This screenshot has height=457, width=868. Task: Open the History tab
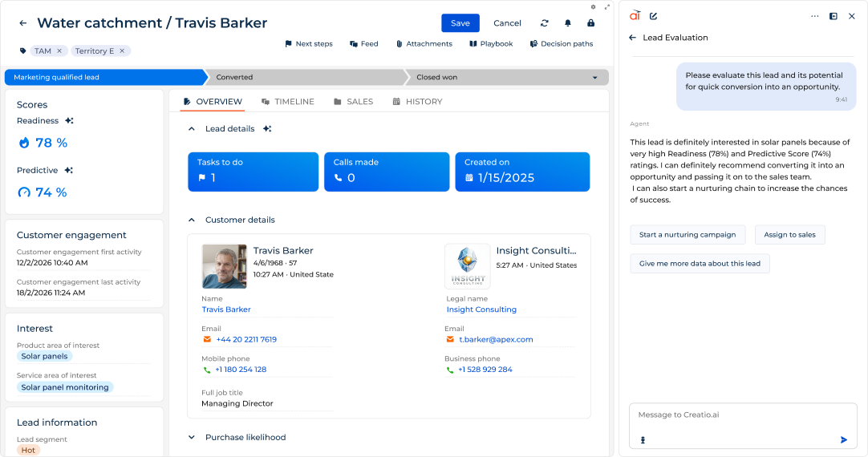pyautogui.click(x=417, y=102)
